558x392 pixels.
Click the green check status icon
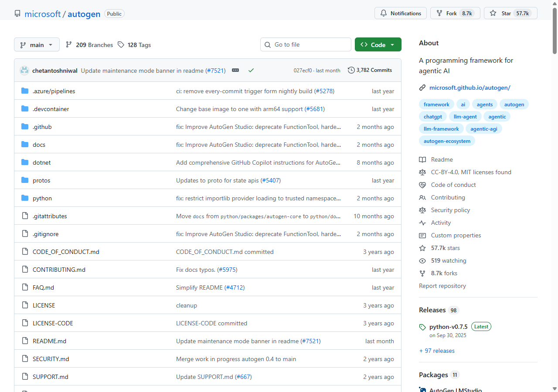[x=251, y=70]
